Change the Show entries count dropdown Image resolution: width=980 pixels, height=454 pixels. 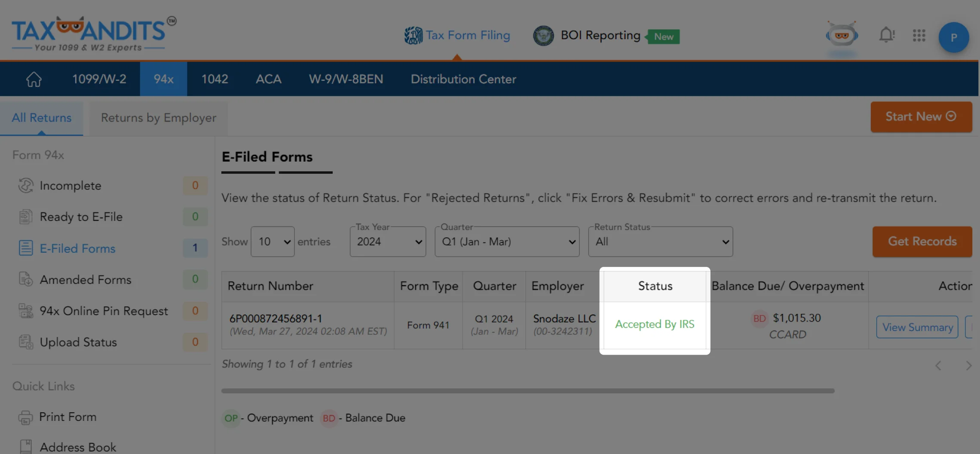click(x=273, y=242)
